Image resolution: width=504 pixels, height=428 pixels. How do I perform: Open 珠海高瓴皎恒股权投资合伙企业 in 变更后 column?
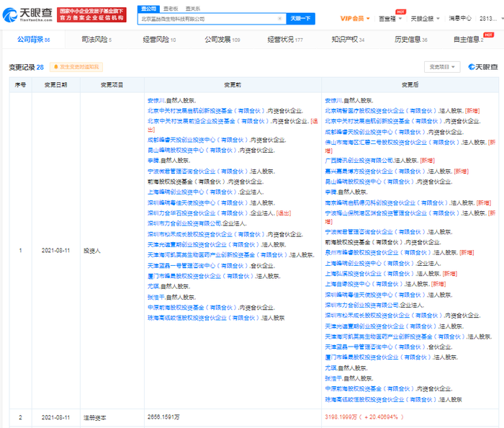(x=381, y=399)
